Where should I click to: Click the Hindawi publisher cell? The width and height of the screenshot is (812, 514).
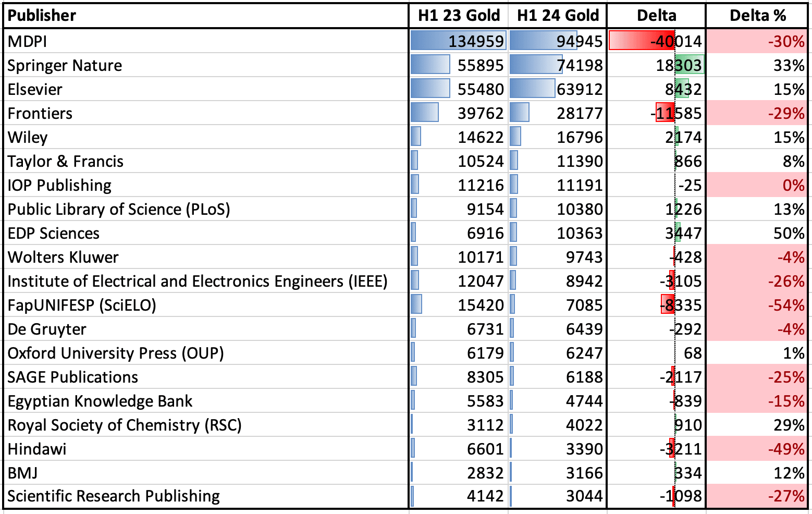[206, 448]
